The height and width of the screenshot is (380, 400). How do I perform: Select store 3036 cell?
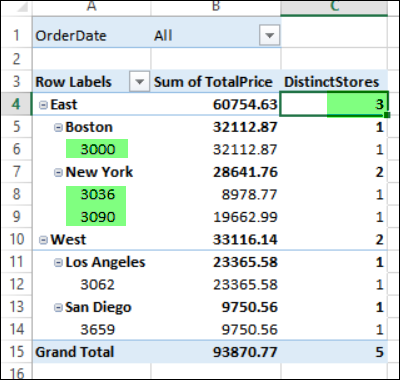pyautogui.click(x=97, y=195)
